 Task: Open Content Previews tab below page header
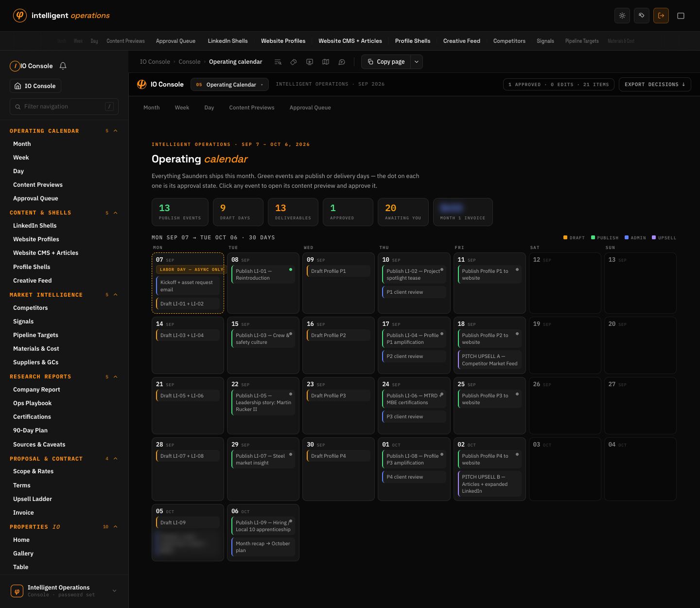point(252,107)
